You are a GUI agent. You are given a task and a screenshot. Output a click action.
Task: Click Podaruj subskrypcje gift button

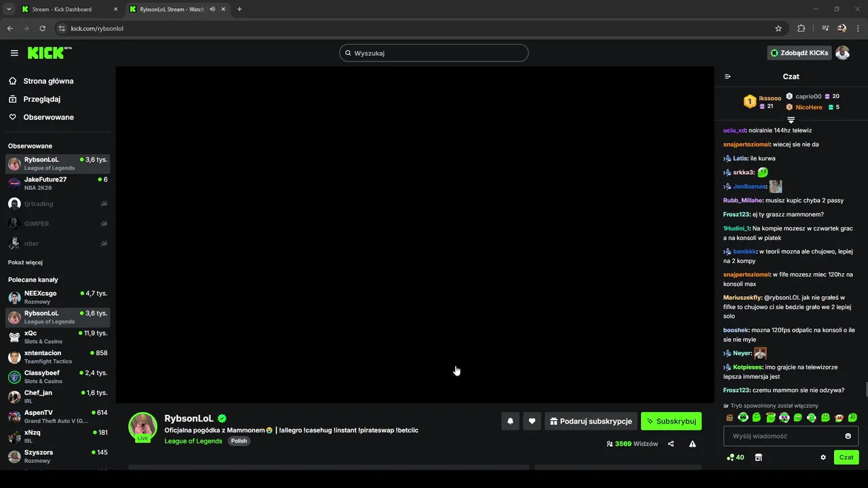591,421
